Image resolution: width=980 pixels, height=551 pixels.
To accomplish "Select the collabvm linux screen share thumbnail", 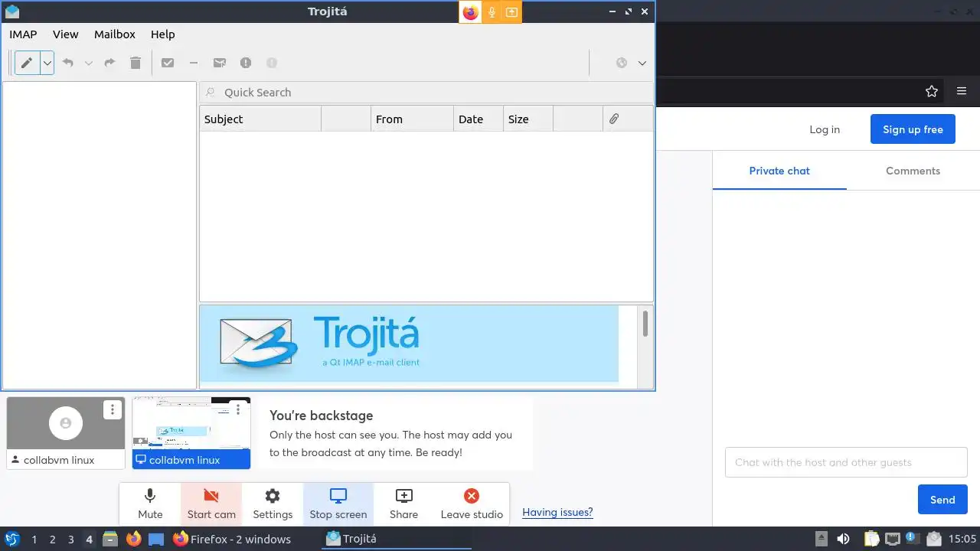I will 191,432.
